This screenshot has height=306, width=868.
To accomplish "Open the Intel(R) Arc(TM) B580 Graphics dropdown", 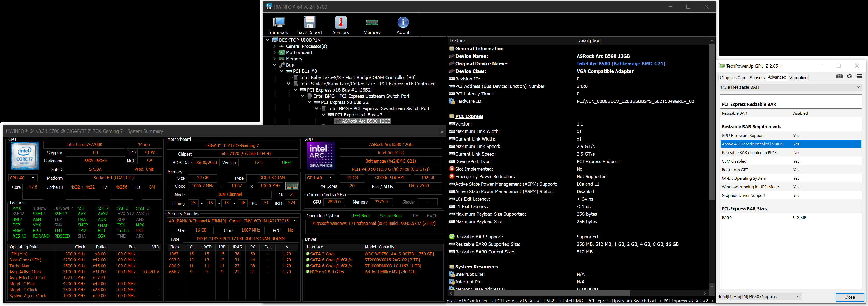I will 760,297.
